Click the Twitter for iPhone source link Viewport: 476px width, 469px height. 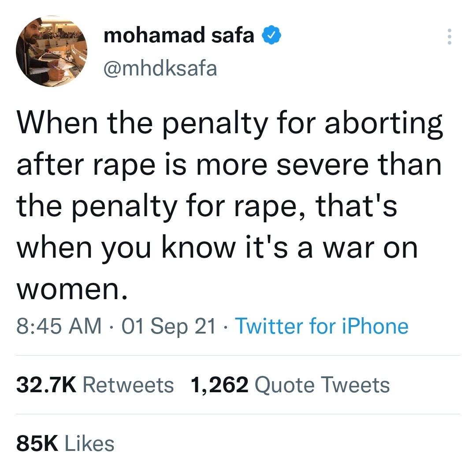click(x=322, y=326)
